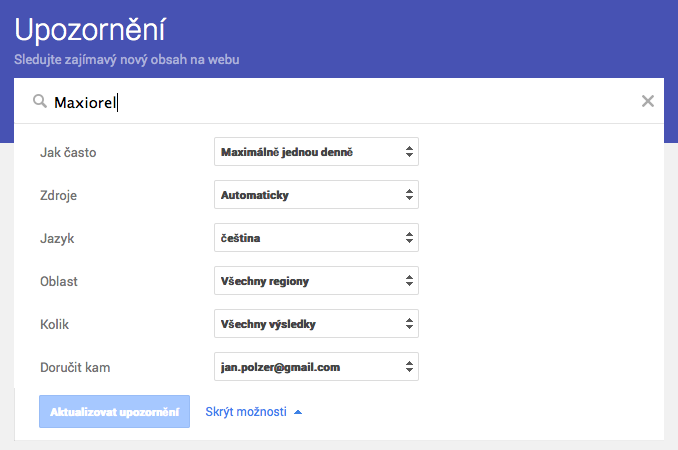Open the Doručit kam delivery dropdown
This screenshot has height=450, width=678.
point(316,367)
